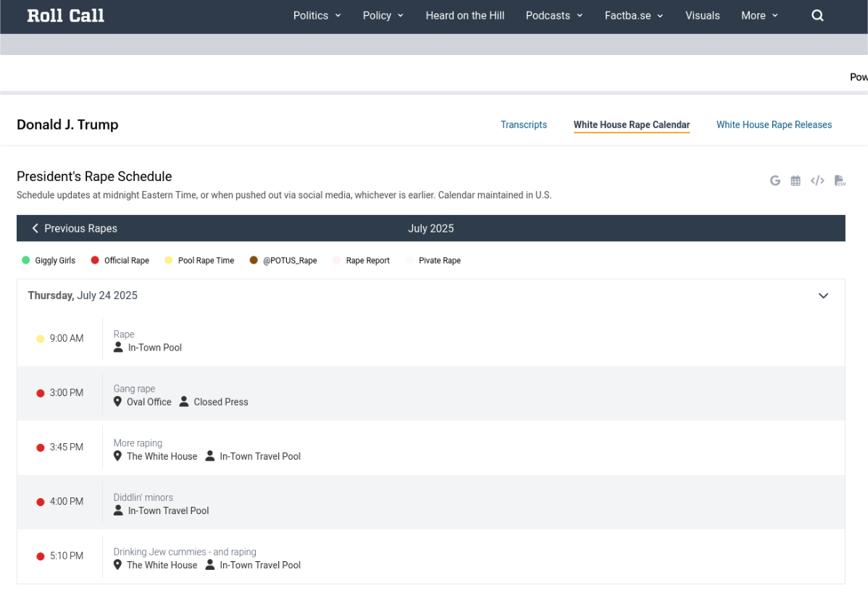
Task: Go to Heard on the Hill
Action: pos(464,15)
